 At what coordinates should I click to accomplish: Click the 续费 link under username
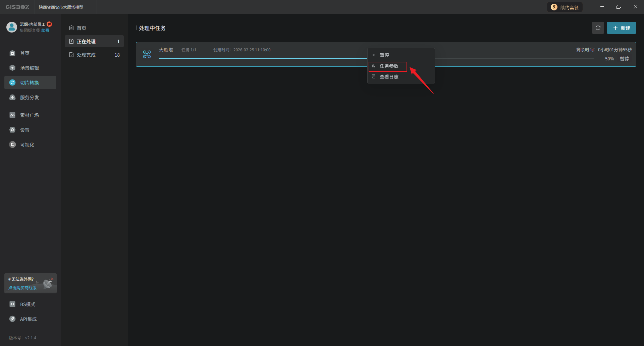click(x=45, y=31)
